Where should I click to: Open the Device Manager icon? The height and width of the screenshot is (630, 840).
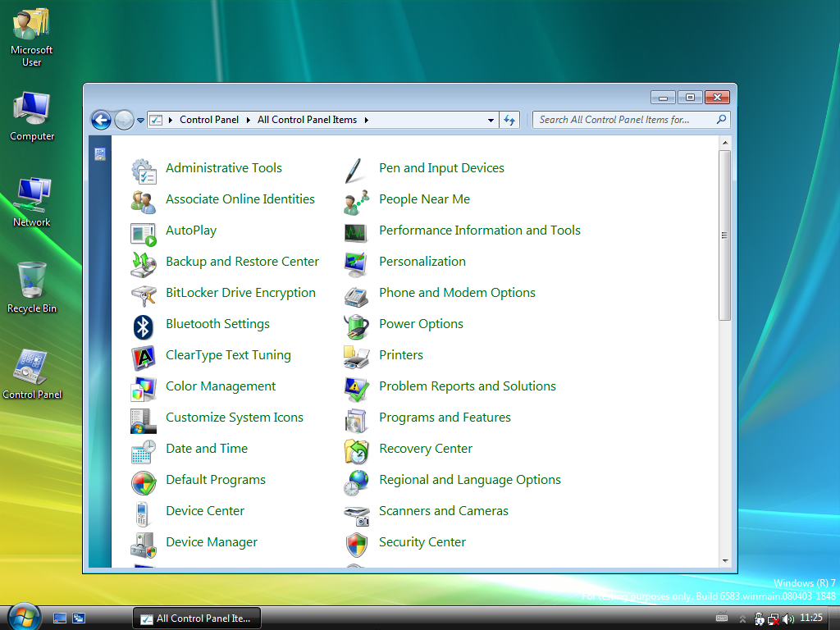[x=144, y=545]
